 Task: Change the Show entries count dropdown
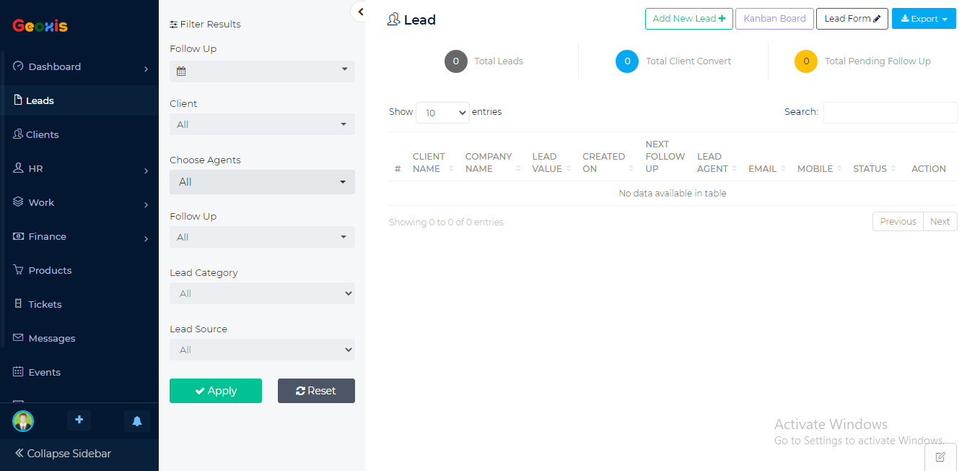442,113
